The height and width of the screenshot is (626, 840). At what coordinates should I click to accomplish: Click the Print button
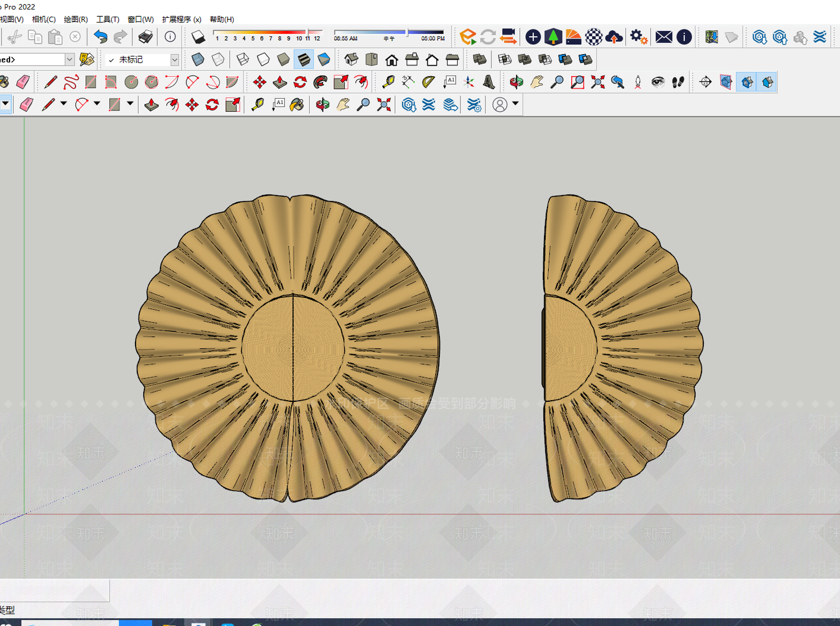coord(145,37)
